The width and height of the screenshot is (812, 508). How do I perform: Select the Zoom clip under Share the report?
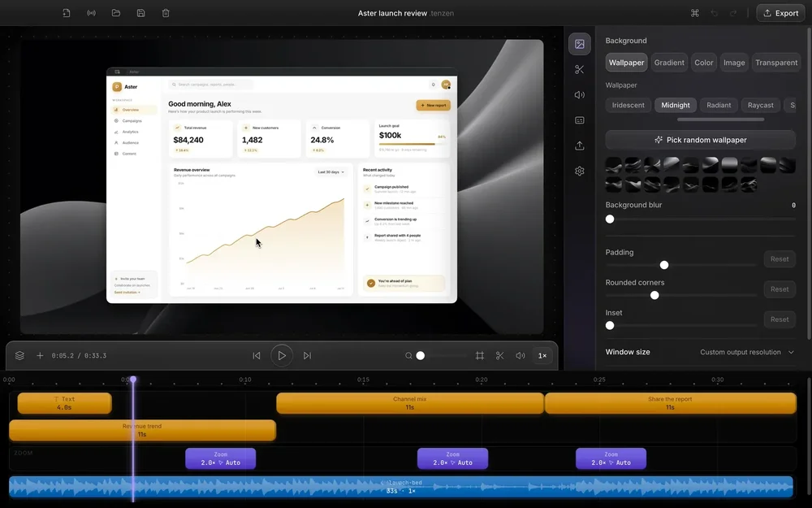(611, 458)
